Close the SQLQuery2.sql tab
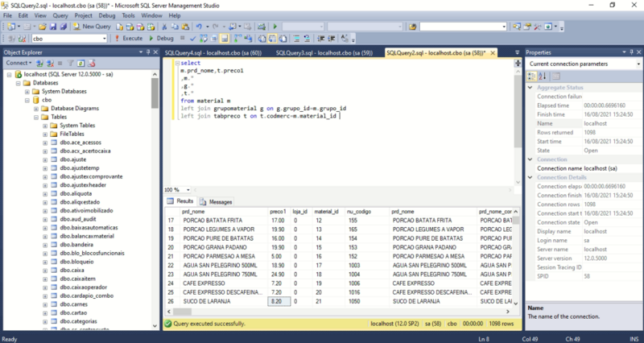The width and height of the screenshot is (644, 343). [493, 53]
